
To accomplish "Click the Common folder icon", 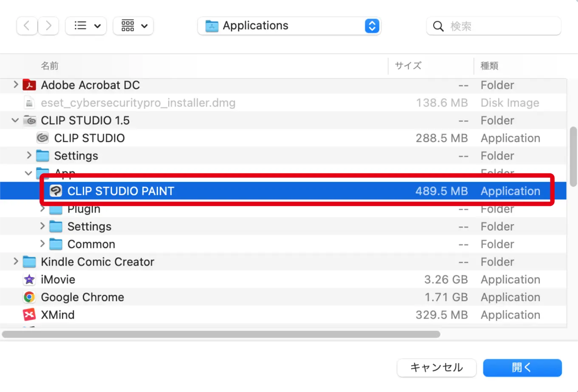I will pos(56,244).
